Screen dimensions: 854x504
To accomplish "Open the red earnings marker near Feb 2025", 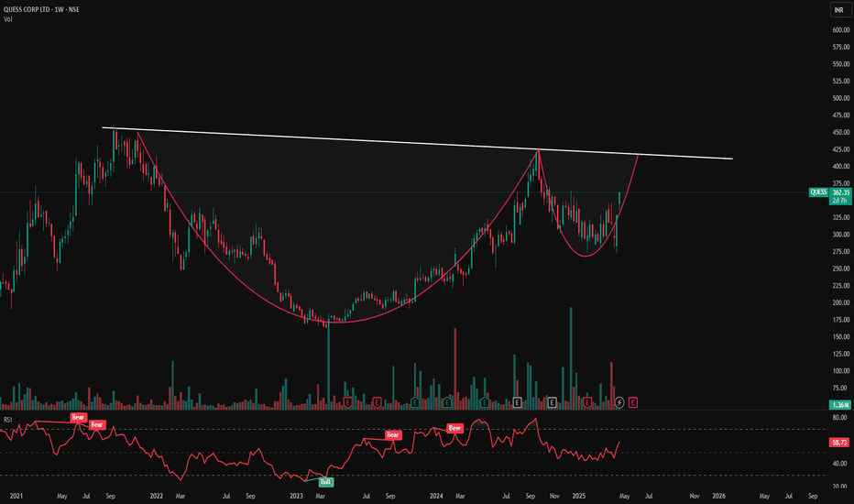I will click(x=587, y=402).
